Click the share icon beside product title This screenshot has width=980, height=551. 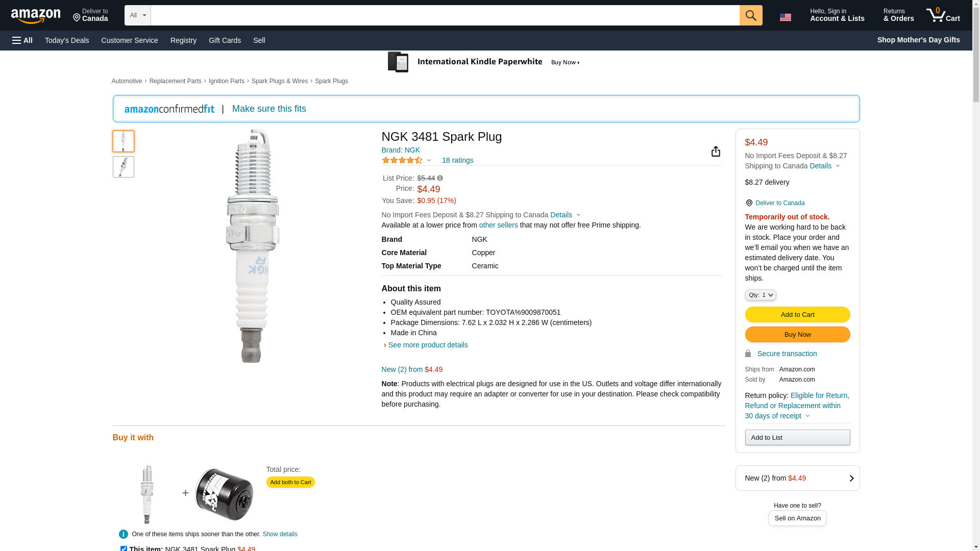pyautogui.click(x=716, y=152)
